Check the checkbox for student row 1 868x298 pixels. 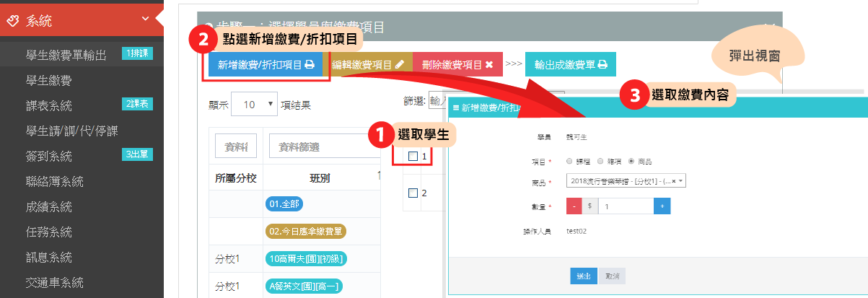click(x=413, y=156)
